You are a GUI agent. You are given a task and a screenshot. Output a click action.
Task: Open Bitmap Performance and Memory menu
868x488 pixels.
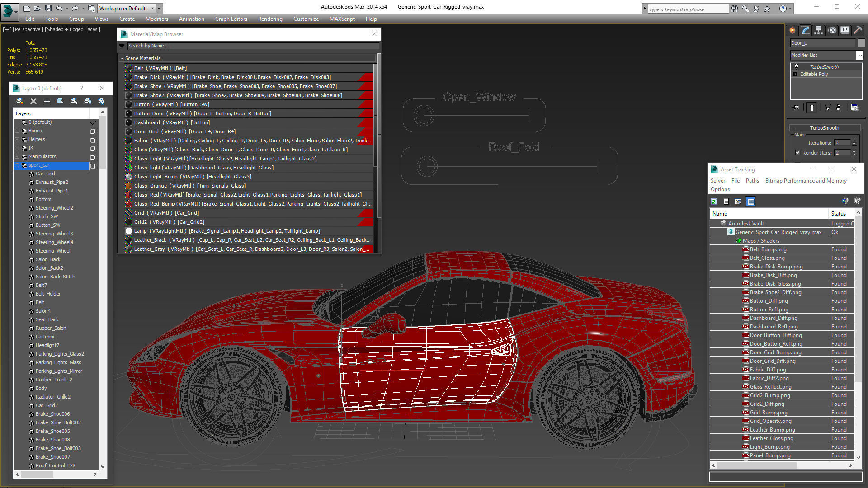[x=806, y=181]
